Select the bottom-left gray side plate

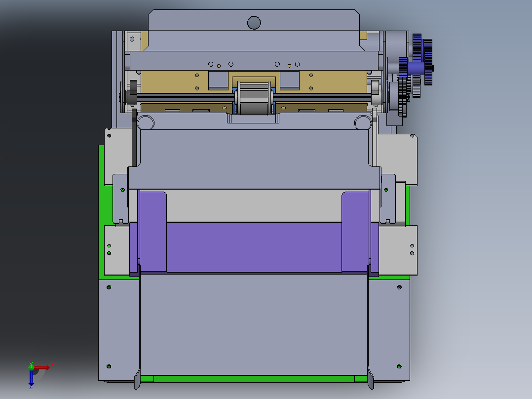[x=119, y=330]
